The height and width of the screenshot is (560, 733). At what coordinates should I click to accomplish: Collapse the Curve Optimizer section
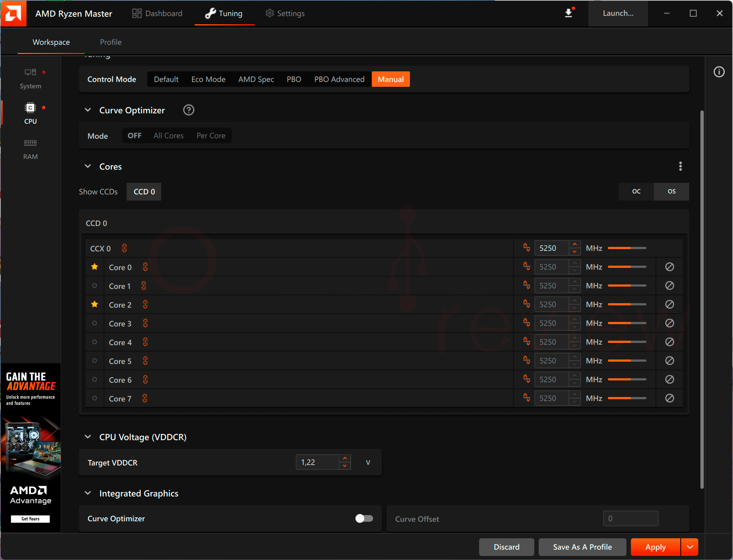pyautogui.click(x=88, y=110)
